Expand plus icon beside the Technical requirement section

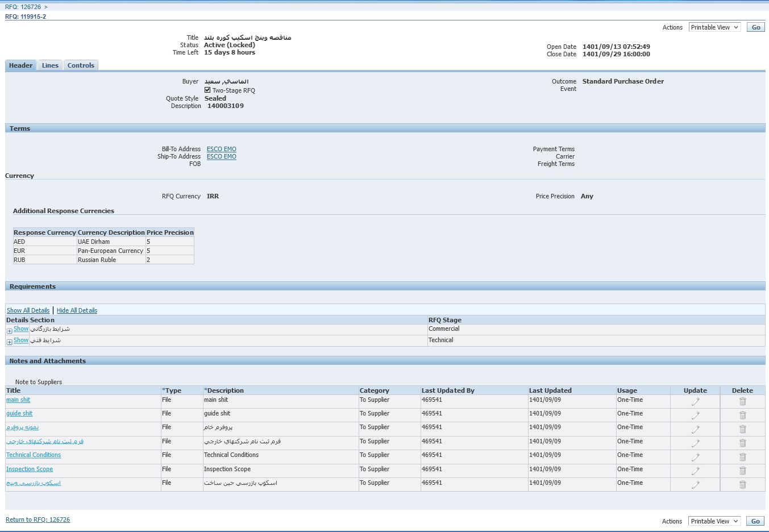pos(9,342)
